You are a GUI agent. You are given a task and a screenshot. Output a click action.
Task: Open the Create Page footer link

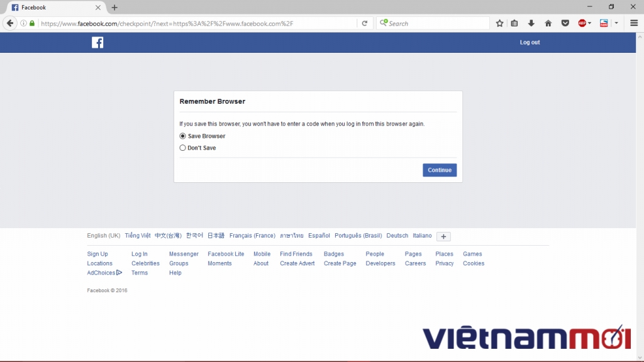pos(340,263)
